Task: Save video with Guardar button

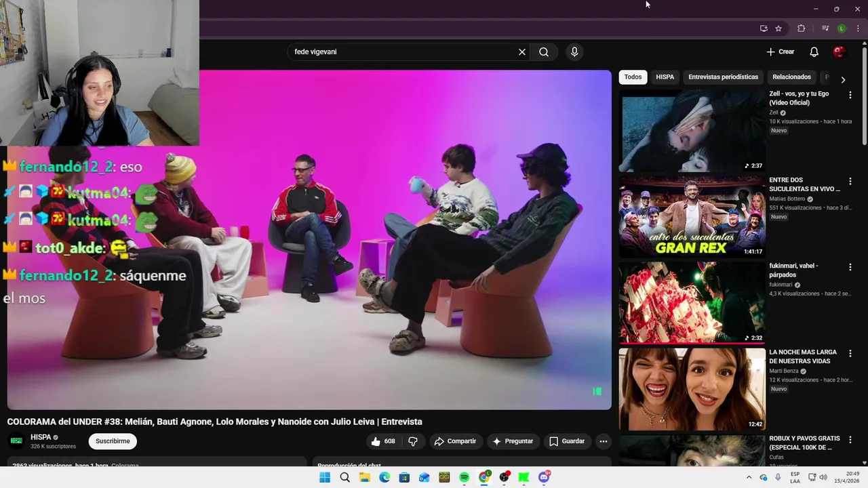Action: point(567,441)
